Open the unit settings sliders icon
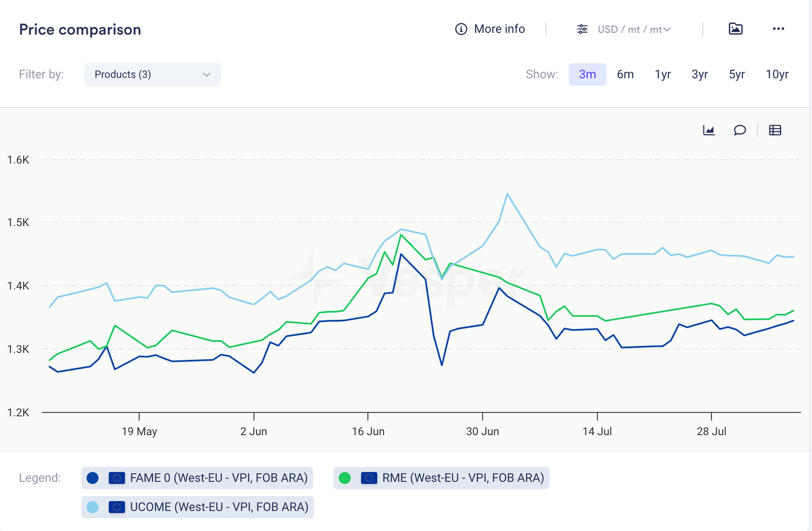This screenshot has height=531, width=812. tap(582, 29)
